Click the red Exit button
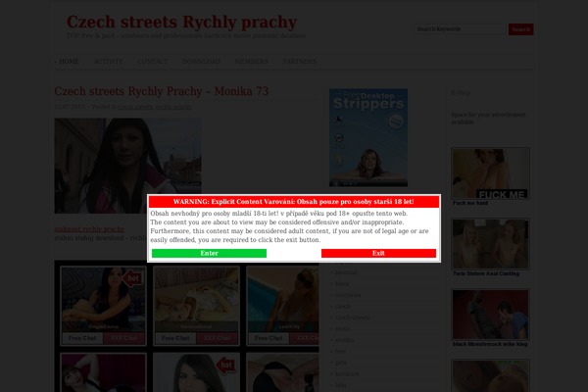The width and height of the screenshot is (588, 392). (x=378, y=253)
